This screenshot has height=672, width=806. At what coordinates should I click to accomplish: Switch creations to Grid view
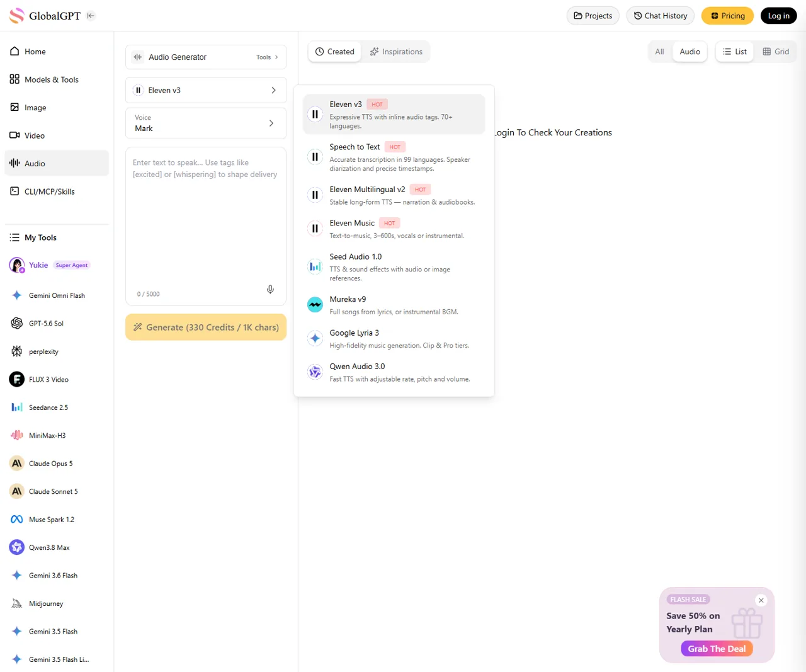pyautogui.click(x=776, y=52)
